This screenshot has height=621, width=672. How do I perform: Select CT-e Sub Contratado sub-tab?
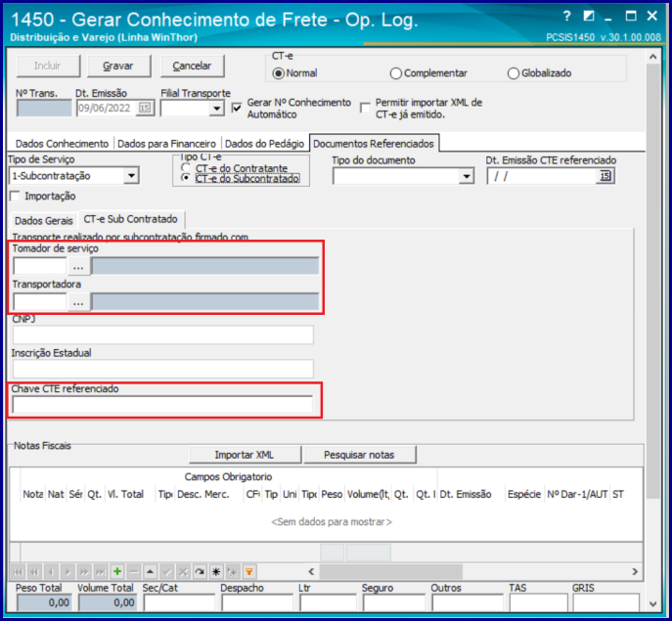pyautogui.click(x=130, y=219)
